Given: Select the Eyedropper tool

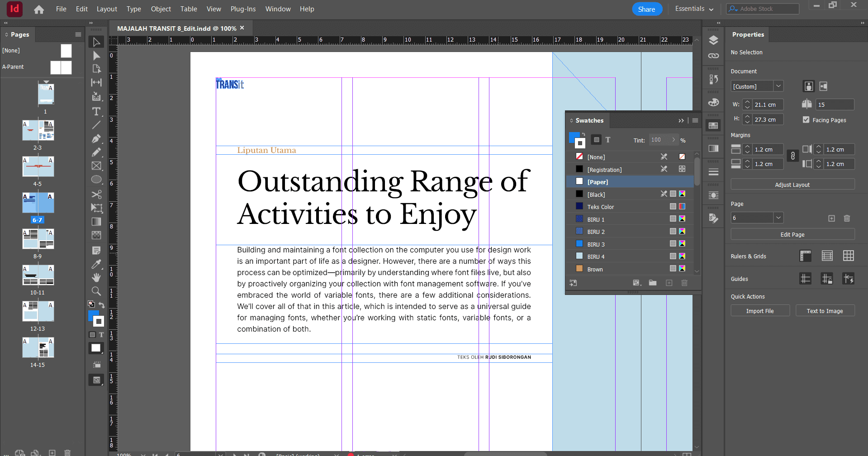Looking at the screenshot, I should pos(96,264).
